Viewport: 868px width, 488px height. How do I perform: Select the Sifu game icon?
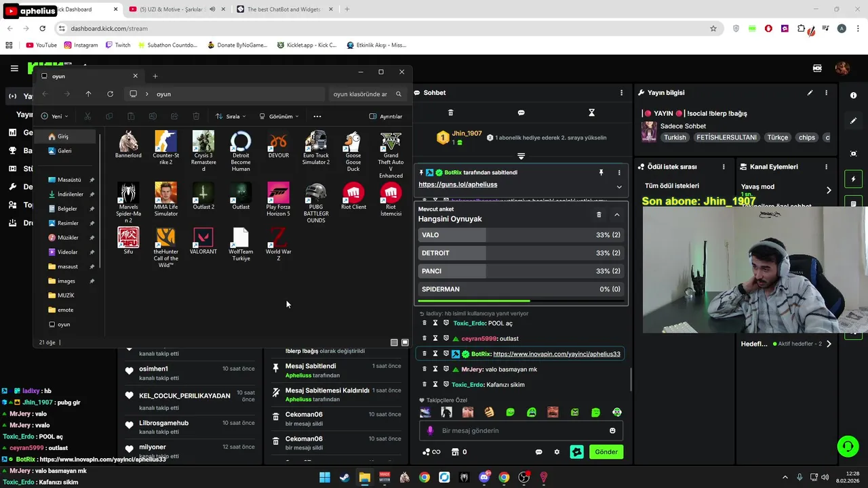click(x=128, y=241)
